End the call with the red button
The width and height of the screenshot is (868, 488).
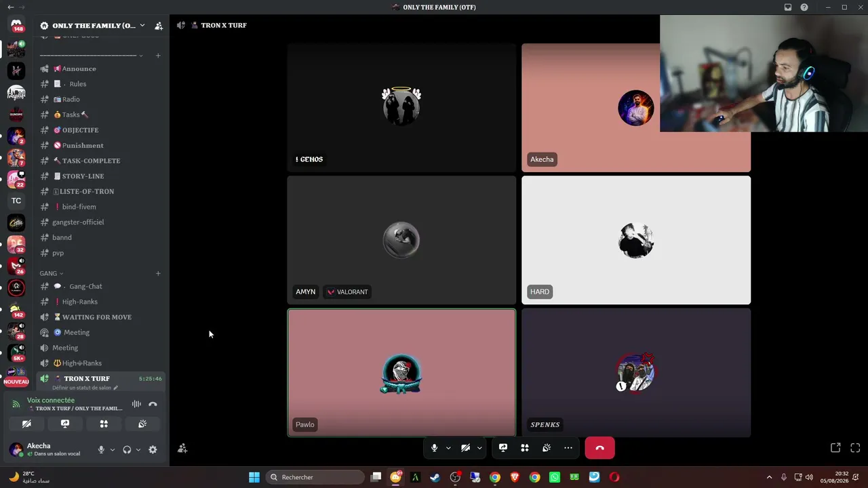pos(599,448)
